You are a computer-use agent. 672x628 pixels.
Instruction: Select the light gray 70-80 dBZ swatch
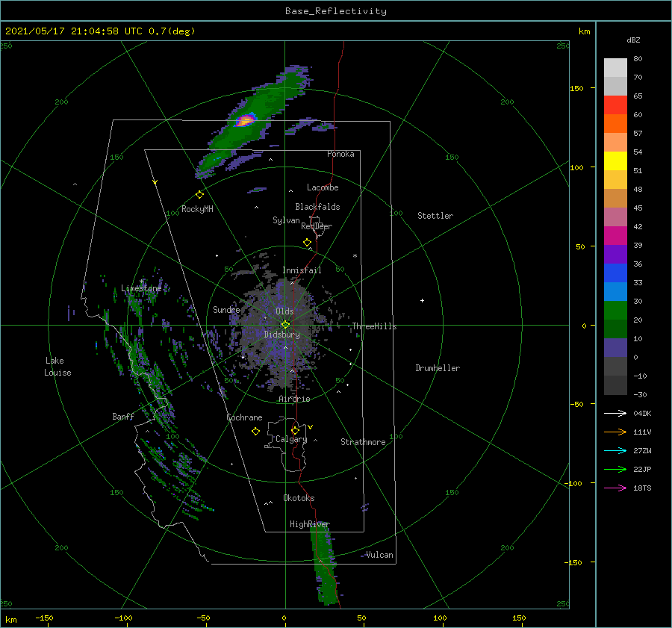[x=615, y=68]
